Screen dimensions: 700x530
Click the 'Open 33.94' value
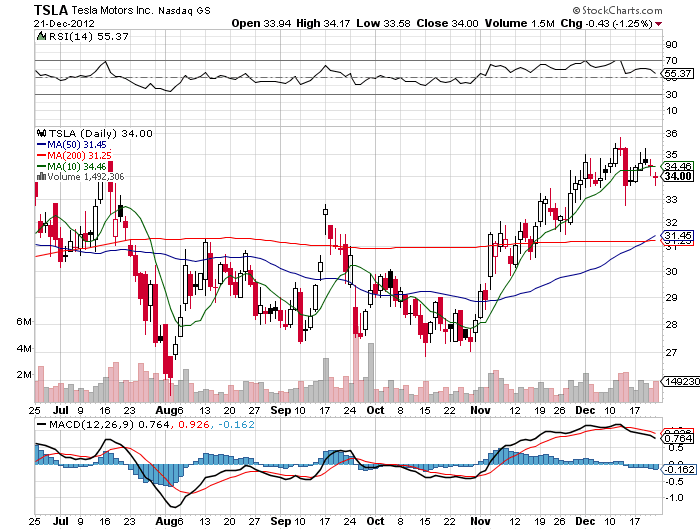260,23
